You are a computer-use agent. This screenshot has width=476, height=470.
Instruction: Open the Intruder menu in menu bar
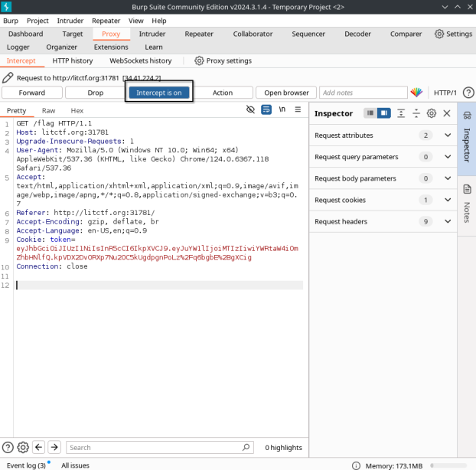(x=70, y=21)
